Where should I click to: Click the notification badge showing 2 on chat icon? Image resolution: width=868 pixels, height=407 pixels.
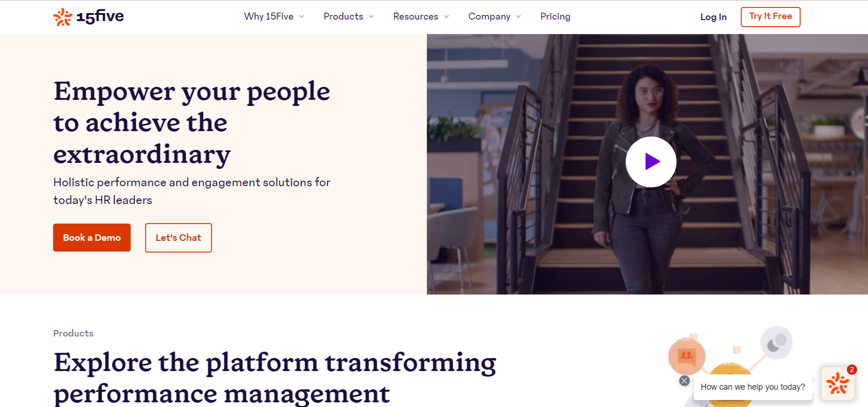[853, 370]
